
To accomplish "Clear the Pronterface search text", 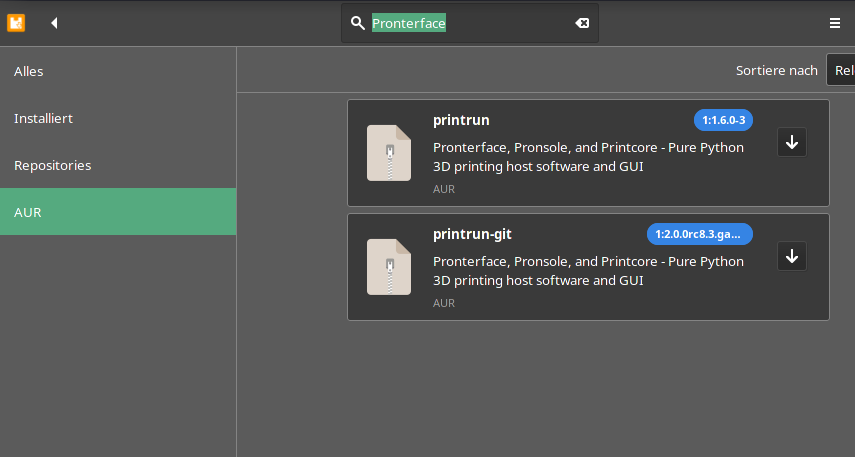I will tap(582, 23).
